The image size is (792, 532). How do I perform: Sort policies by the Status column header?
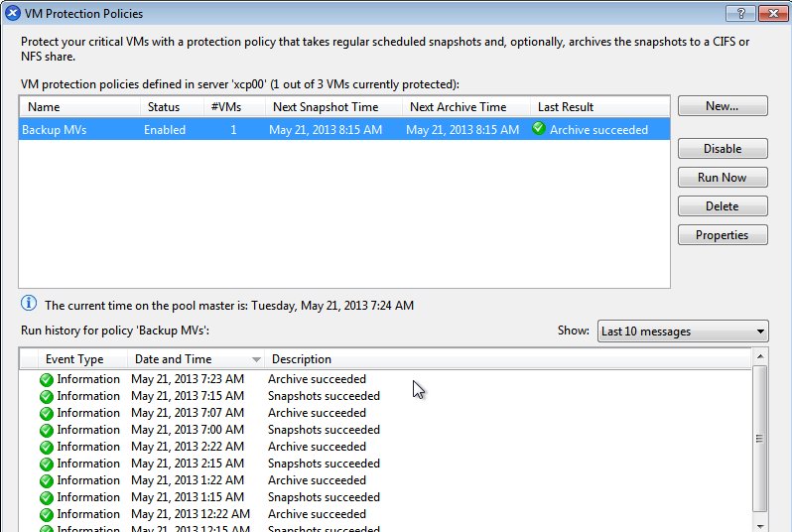(x=173, y=107)
